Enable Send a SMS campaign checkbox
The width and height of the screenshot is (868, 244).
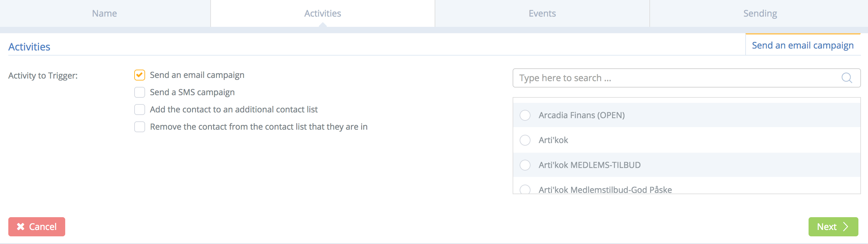coord(139,92)
